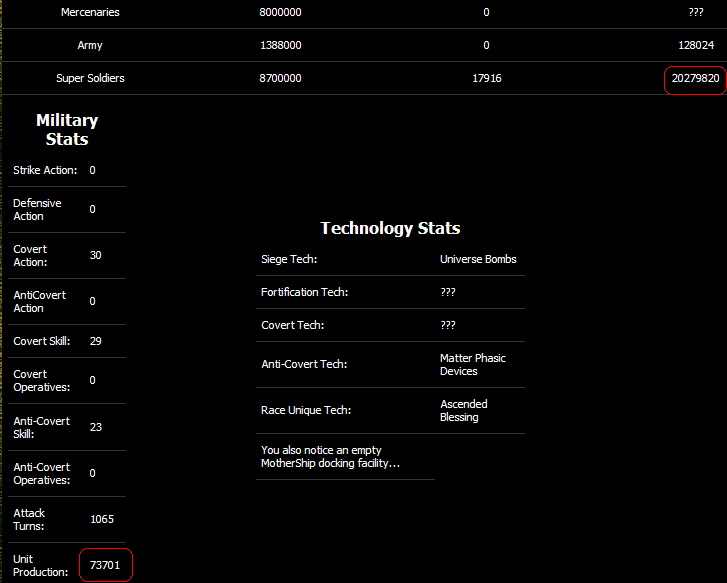Select the Army row label
The image size is (727, 583).
click(90, 45)
